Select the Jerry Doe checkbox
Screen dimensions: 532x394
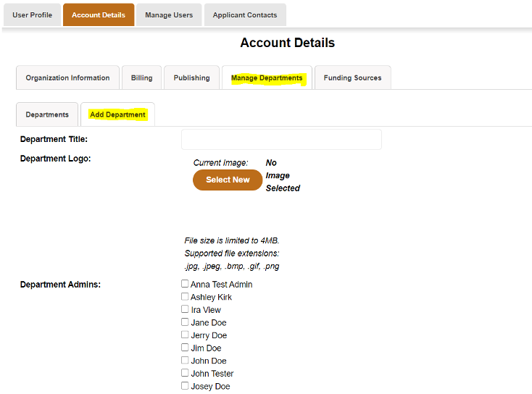coord(185,335)
